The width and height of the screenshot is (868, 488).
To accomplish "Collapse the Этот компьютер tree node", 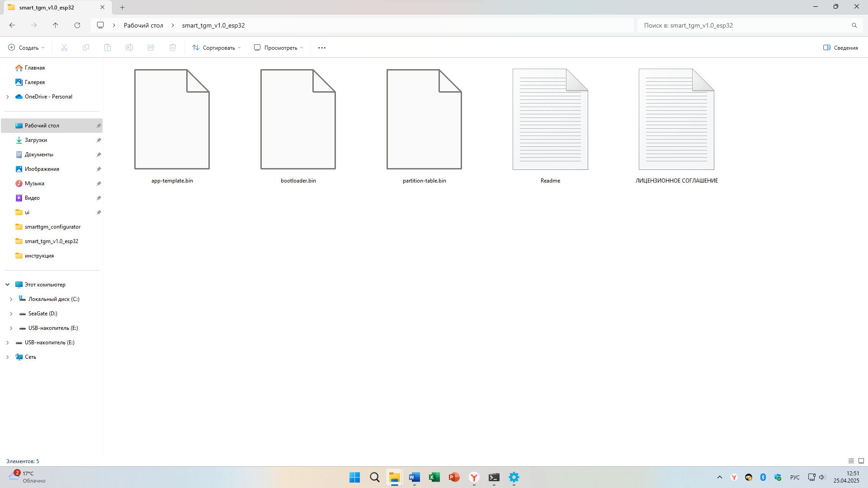I will click(8, 285).
